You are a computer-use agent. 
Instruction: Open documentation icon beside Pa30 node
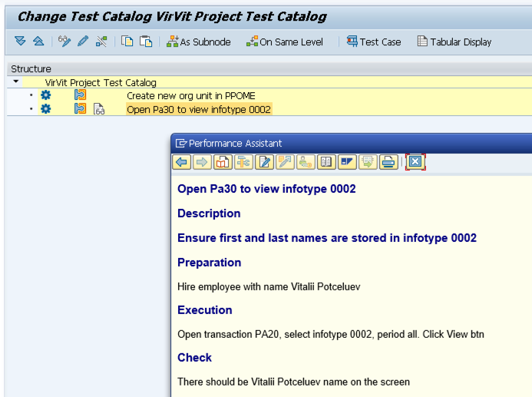click(x=99, y=109)
